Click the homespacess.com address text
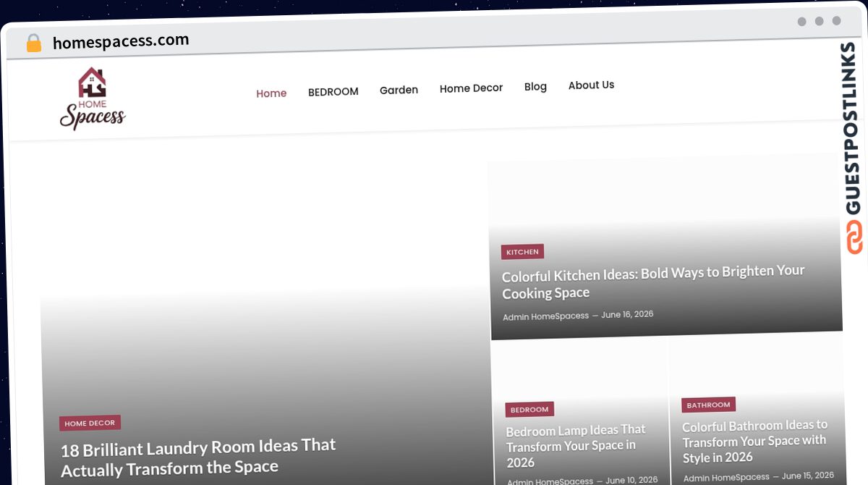The width and height of the screenshot is (868, 485). [x=121, y=41]
